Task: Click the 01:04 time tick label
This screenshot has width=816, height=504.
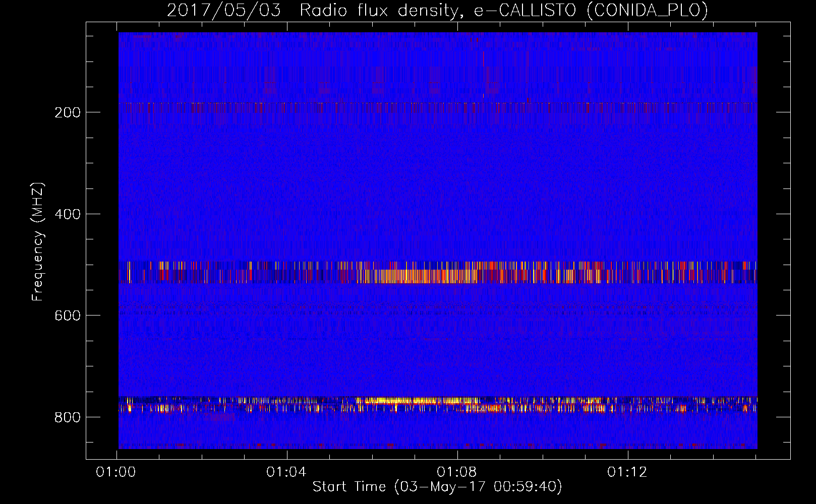Action: 286,472
